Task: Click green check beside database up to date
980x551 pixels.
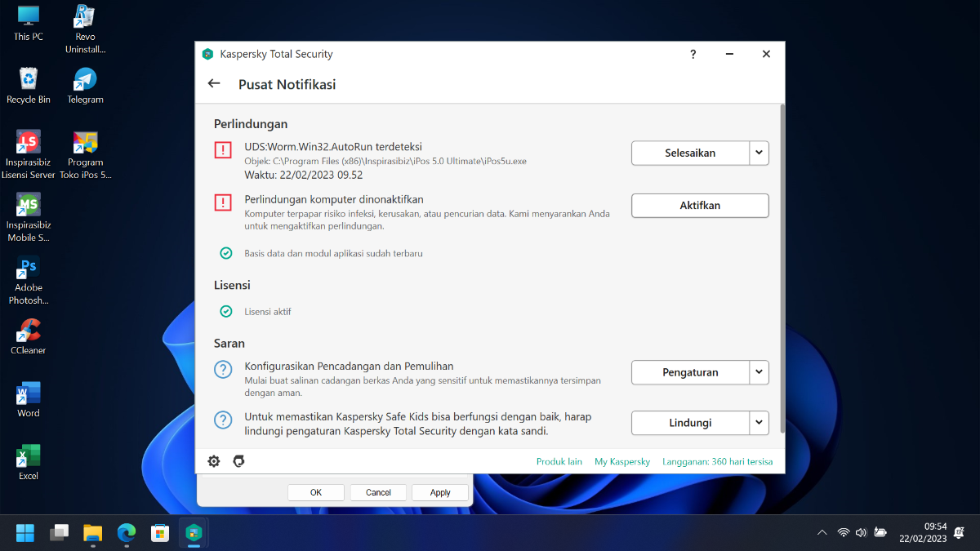Action: (226, 253)
